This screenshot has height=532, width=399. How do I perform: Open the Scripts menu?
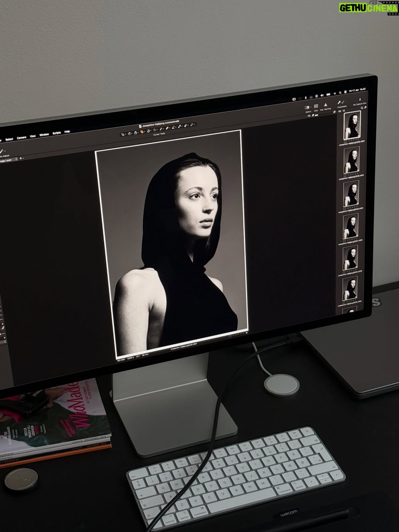(x=57, y=133)
